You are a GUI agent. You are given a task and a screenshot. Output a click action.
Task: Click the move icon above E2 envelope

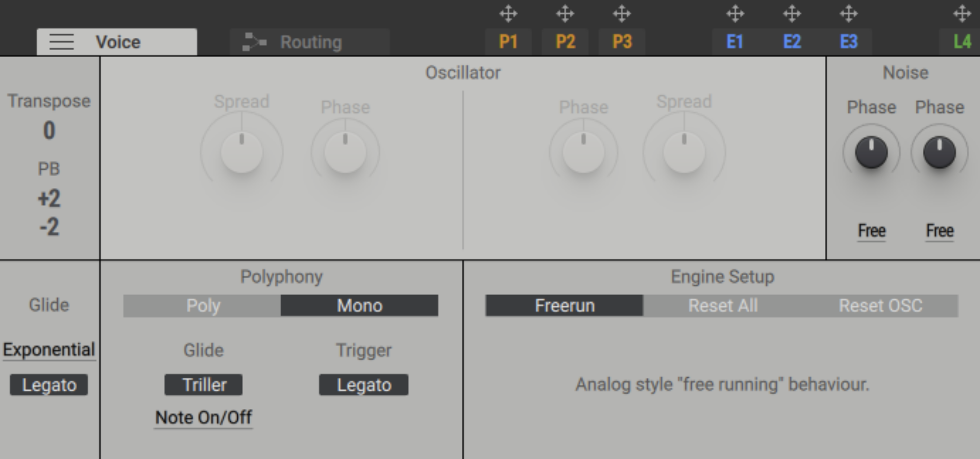[793, 14]
